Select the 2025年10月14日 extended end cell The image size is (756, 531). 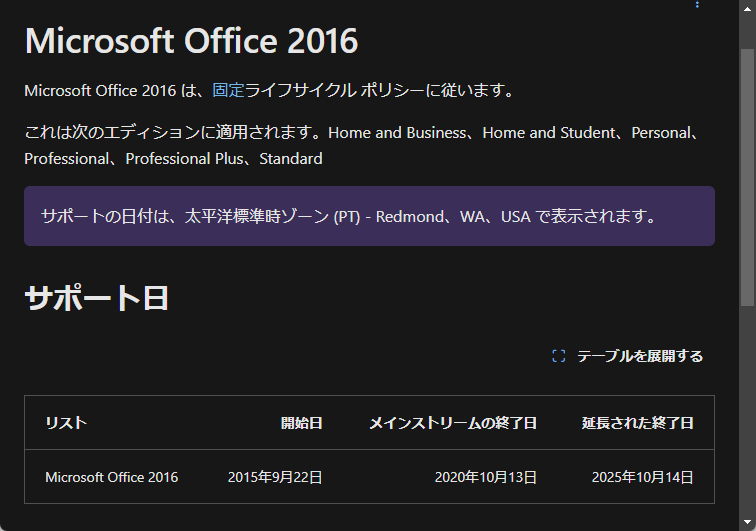click(642, 477)
